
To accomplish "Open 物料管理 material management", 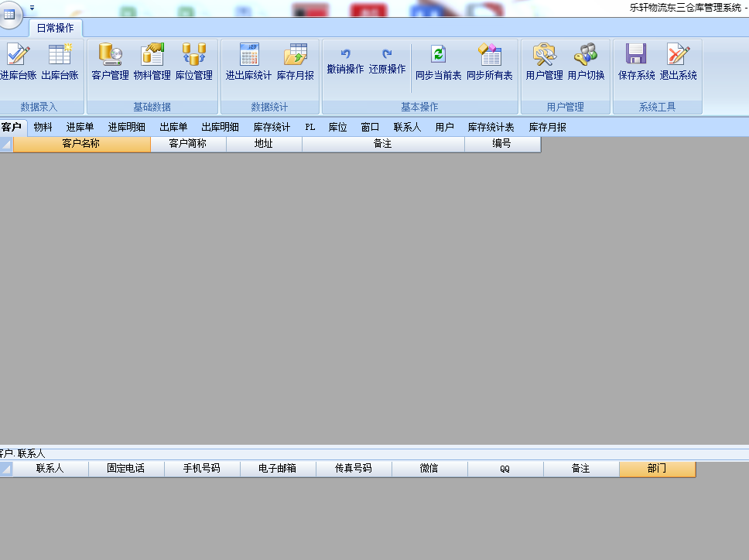I will [x=152, y=62].
